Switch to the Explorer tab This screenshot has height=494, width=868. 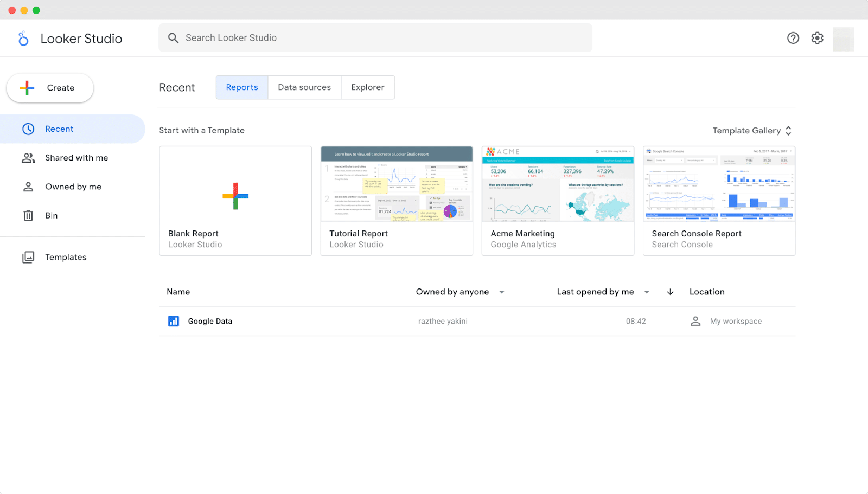click(368, 87)
